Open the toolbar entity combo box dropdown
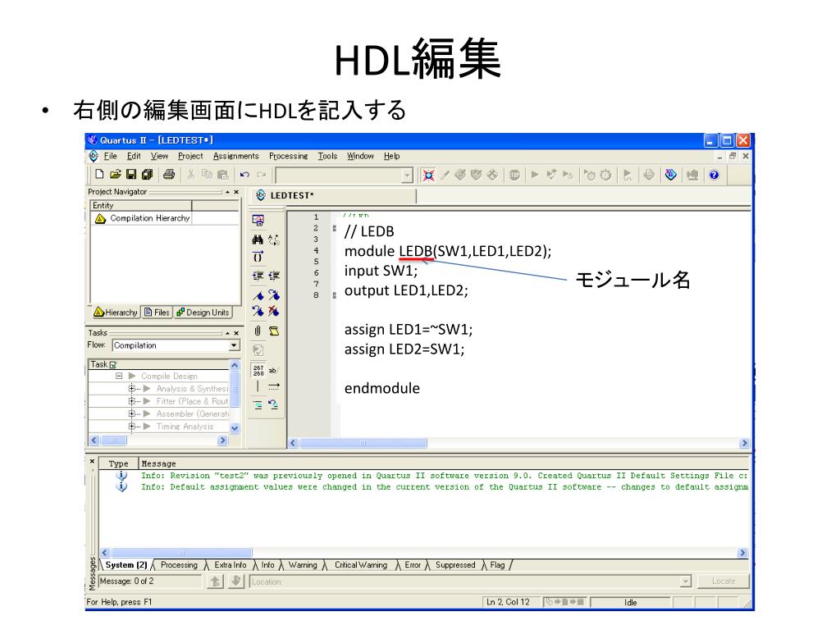 tap(407, 176)
